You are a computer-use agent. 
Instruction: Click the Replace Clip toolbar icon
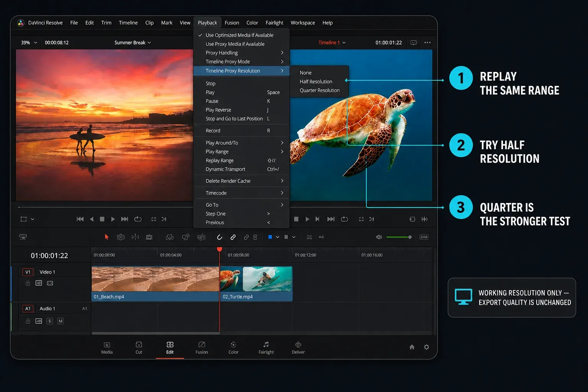click(201, 237)
